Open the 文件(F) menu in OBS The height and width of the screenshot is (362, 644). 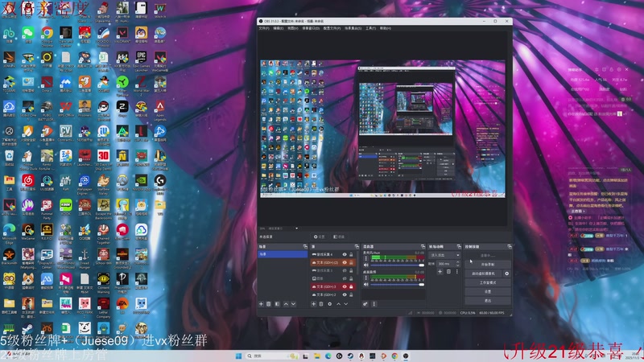(x=264, y=28)
